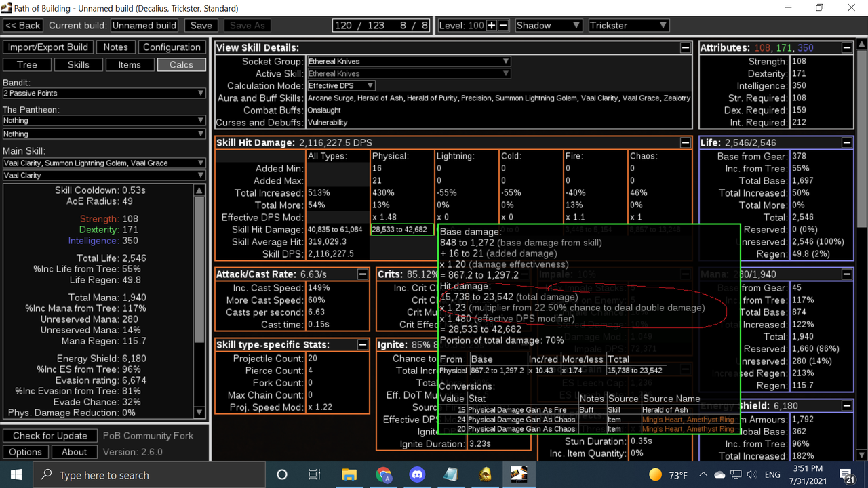The height and width of the screenshot is (488, 868).
Task: Open the Notes tab
Action: tap(115, 47)
